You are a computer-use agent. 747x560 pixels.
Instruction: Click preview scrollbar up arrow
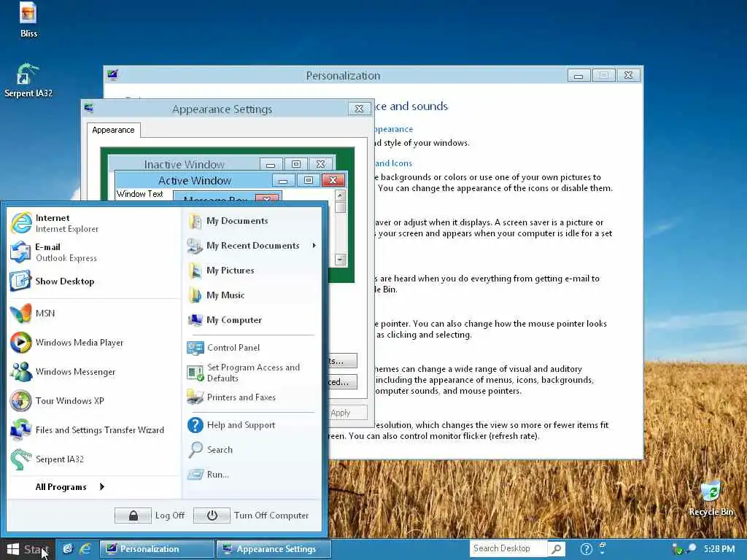tap(340, 195)
